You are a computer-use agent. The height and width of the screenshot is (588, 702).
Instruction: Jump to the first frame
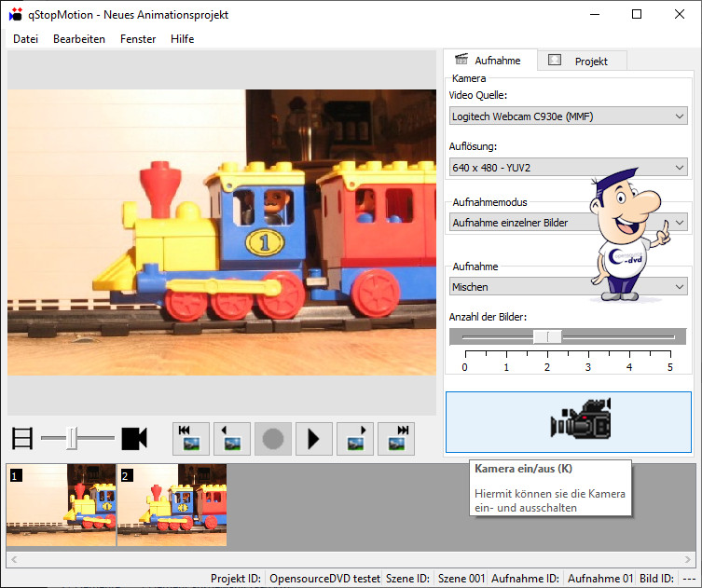pos(191,438)
